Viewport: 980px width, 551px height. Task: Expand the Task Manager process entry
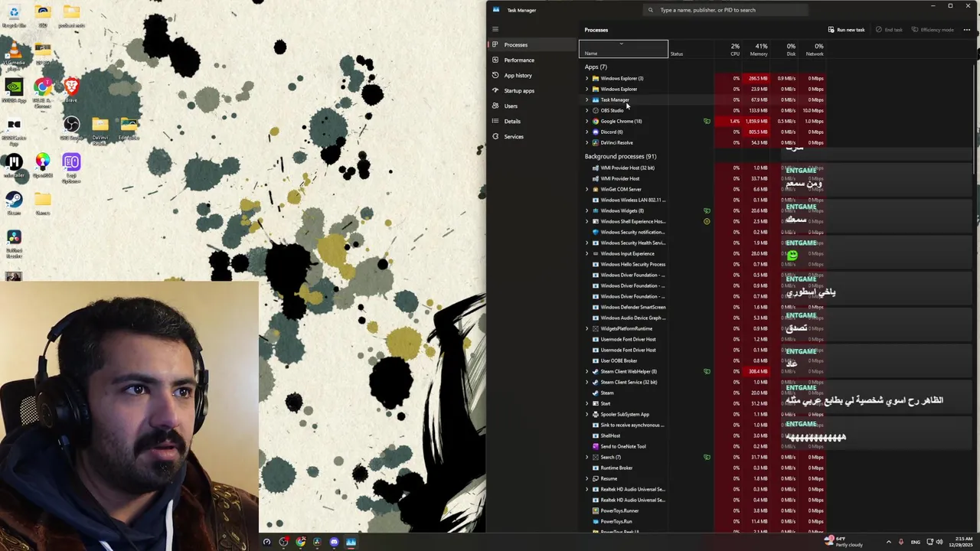pos(586,99)
